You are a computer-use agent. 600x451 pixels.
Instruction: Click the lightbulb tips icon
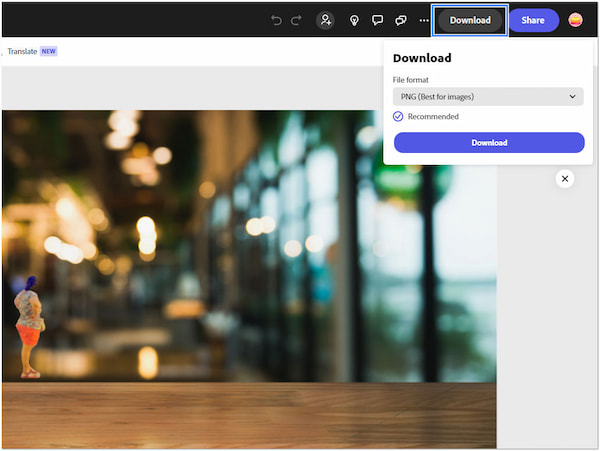(x=354, y=20)
